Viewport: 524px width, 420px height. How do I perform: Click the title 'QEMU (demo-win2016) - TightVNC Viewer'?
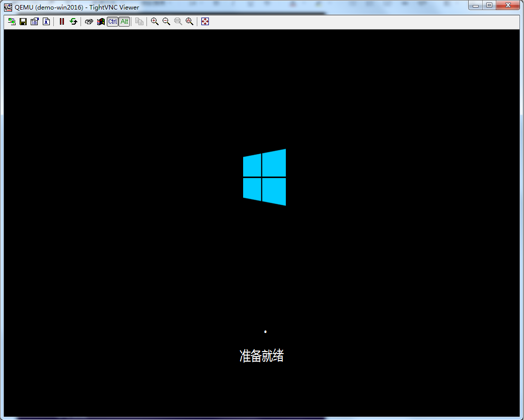77,8
